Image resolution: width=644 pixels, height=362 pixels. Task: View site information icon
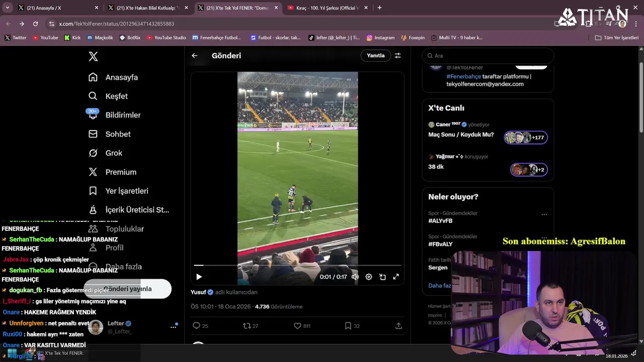pos(51,24)
